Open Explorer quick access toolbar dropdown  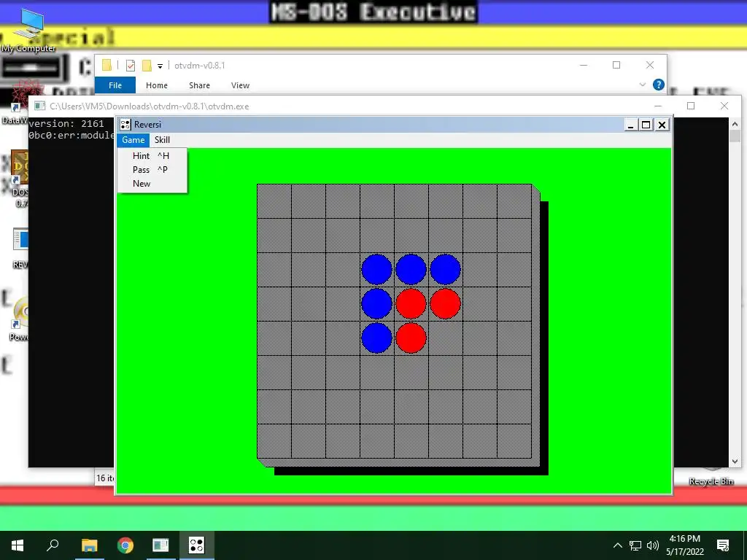(160, 66)
